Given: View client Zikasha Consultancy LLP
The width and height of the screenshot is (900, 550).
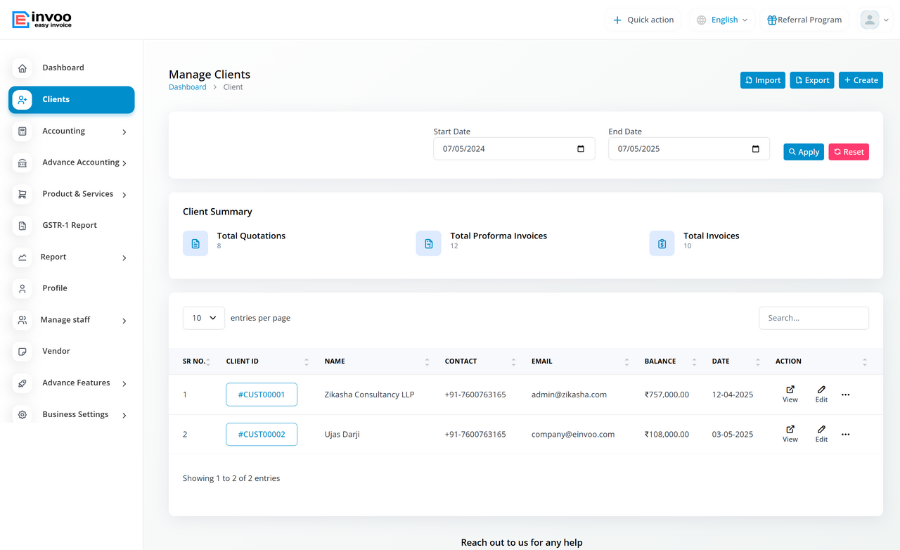Looking at the screenshot, I should (790, 394).
